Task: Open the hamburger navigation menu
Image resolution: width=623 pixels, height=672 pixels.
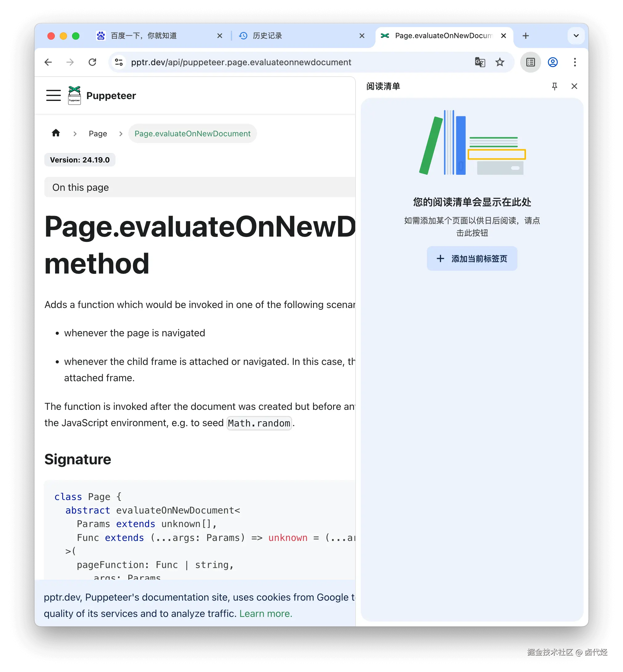Action: tap(53, 95)
